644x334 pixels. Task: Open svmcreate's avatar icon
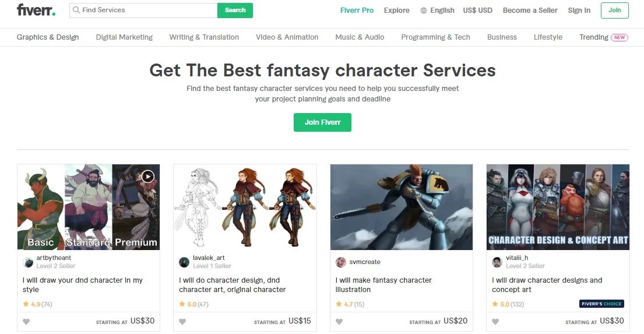[x=340, y=262]
